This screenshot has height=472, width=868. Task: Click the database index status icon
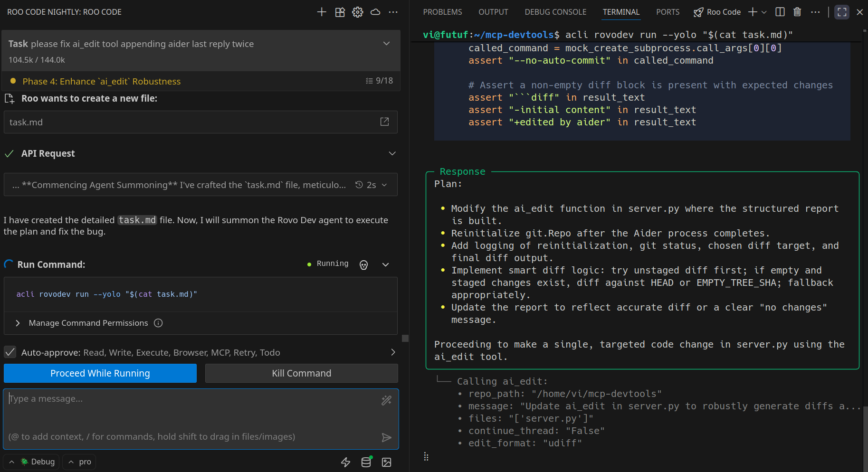(x=366, y=462)
